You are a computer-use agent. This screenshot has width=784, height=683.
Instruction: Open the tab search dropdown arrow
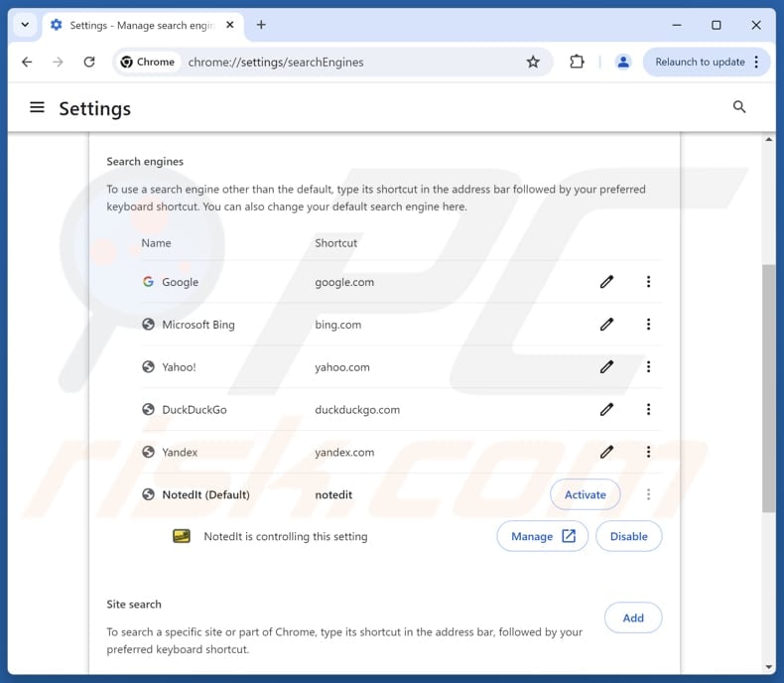(25, 25)
